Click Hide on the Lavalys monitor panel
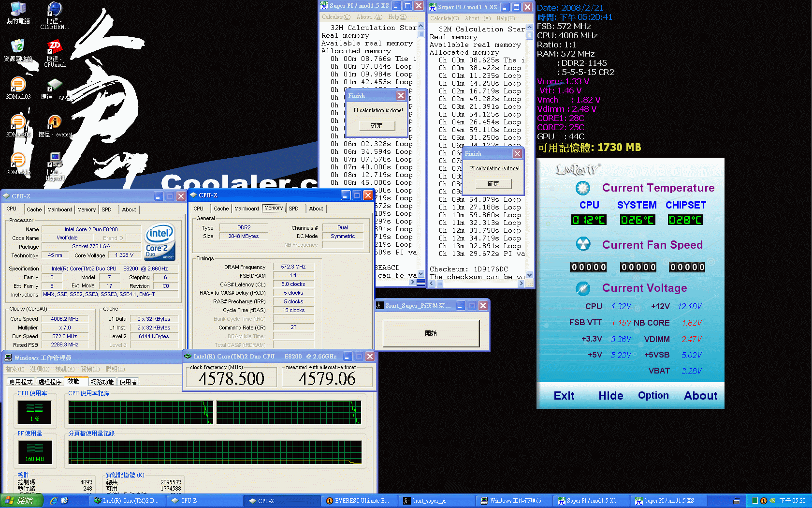This screenshot has width=812, height=508. coord(610,395)
